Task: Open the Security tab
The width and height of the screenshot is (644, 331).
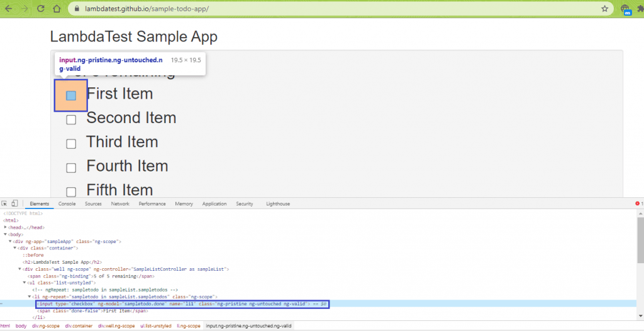Action: point(245,203)
